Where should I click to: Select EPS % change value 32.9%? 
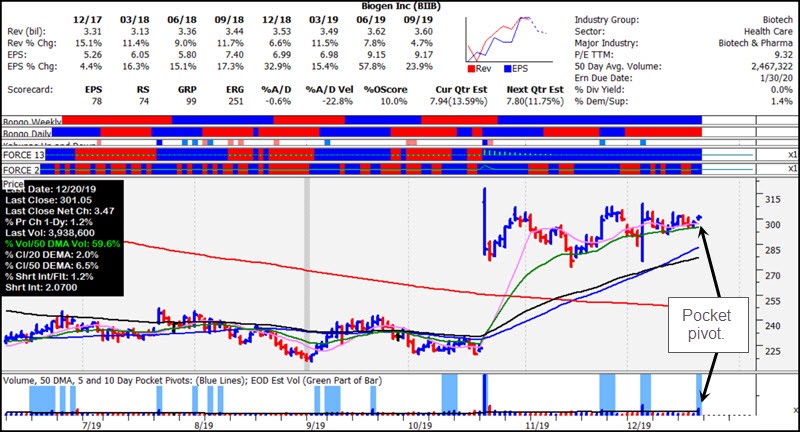(x=277, y=67)
